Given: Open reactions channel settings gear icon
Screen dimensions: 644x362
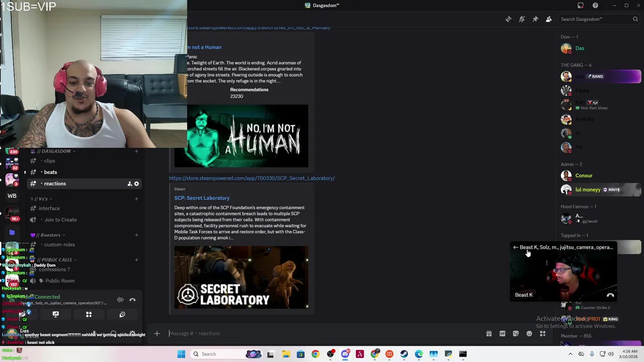Looking at the screenshot, I should tap(136, 184).
